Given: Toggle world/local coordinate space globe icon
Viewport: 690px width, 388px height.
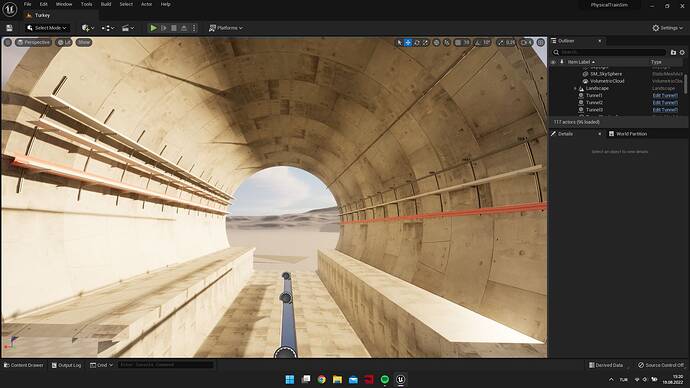Looking at the screenshot, I should click(x=437, y=43).
